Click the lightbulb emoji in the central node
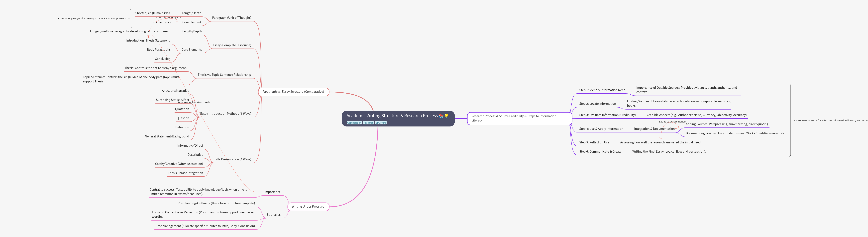Viewport: 868px width, 237px height. [446, 116]
